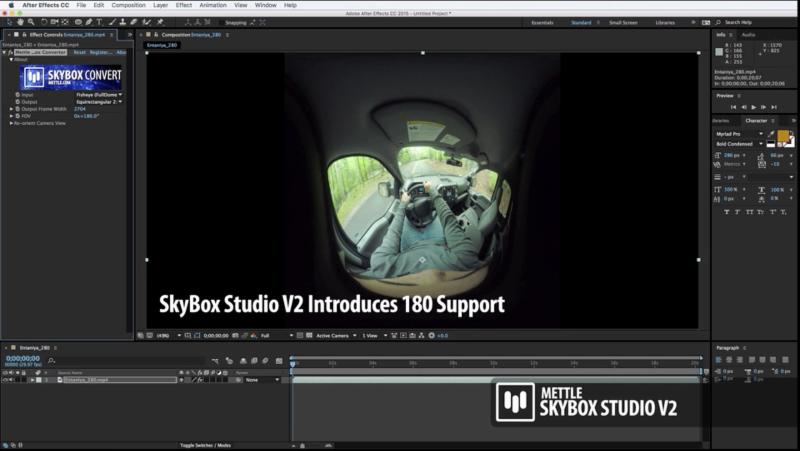Enable the Snapping checkbox

point(219,22)
